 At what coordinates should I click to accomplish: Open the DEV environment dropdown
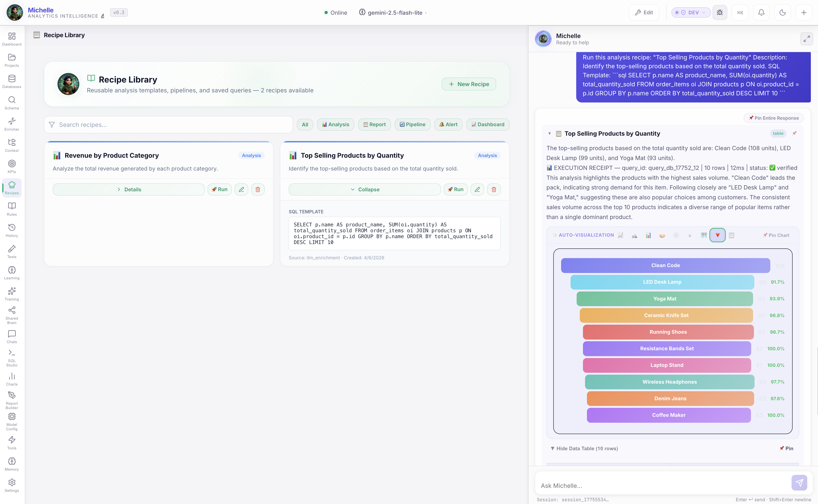point(690,12)
